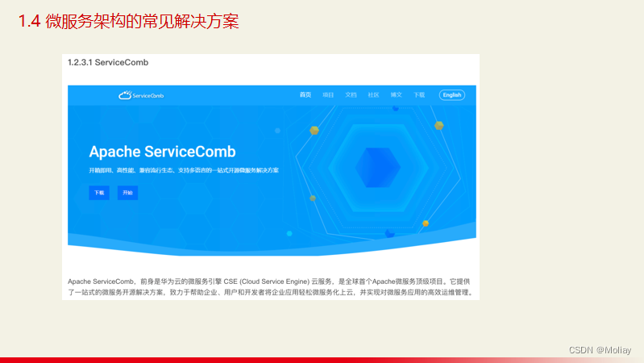Open the 博文 navigation item
This screenshot has width=644, height=363.
396,95
